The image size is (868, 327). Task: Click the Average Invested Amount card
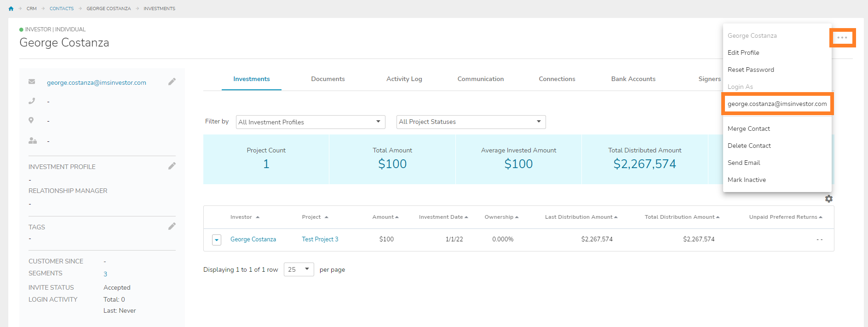518,159
